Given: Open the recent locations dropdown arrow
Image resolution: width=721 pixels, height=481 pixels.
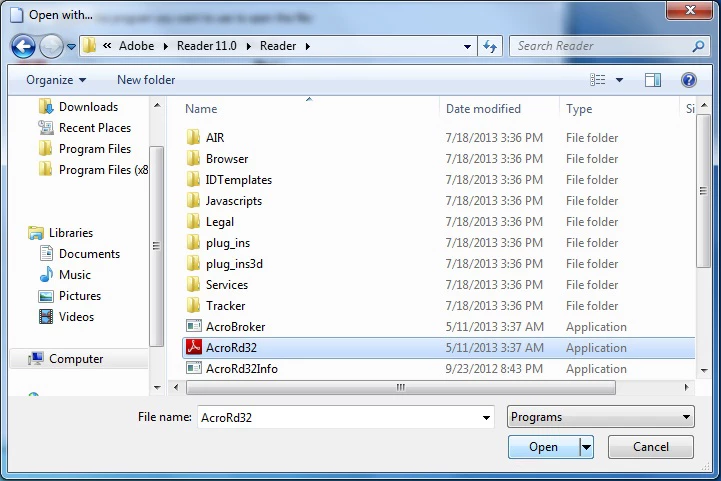Looking at the screenshot, I should click(71, 46).
